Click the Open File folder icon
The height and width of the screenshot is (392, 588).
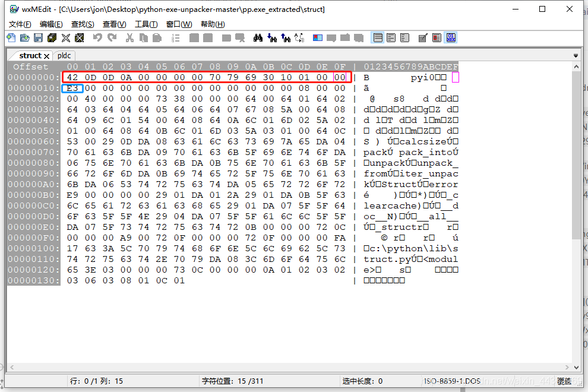(25, 37)
